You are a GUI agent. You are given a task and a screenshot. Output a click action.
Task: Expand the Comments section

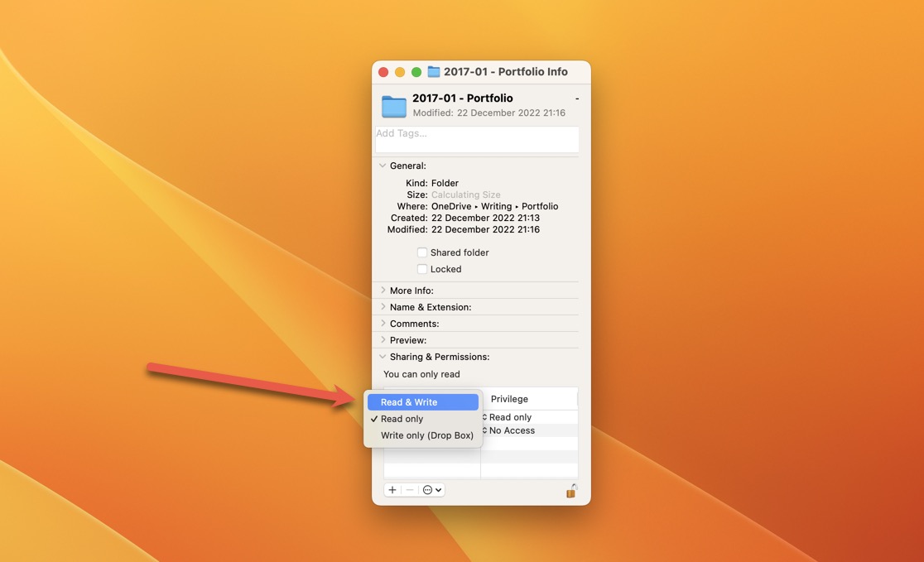(x=383, y=323)
